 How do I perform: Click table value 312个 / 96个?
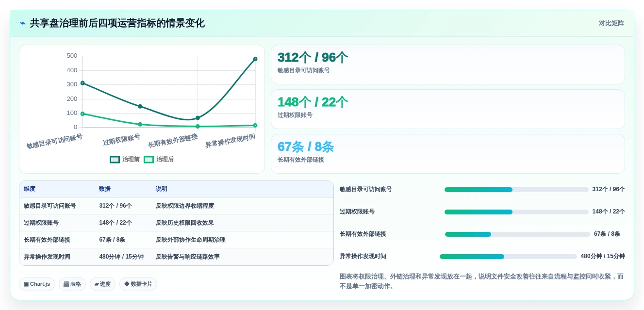tap(116, 206)
